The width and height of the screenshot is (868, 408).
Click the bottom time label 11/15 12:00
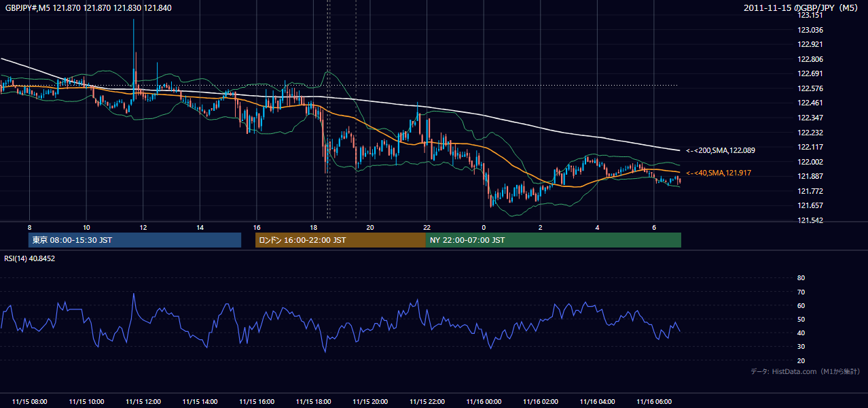point(143,402)
